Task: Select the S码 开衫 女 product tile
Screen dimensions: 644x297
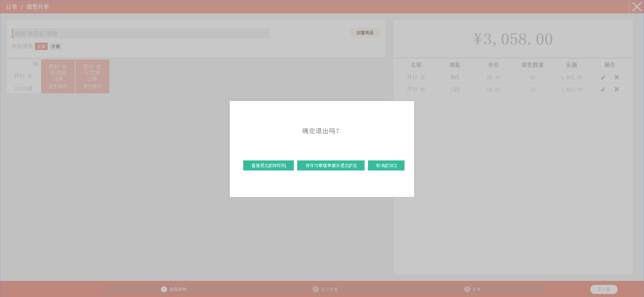Action: 23,77
